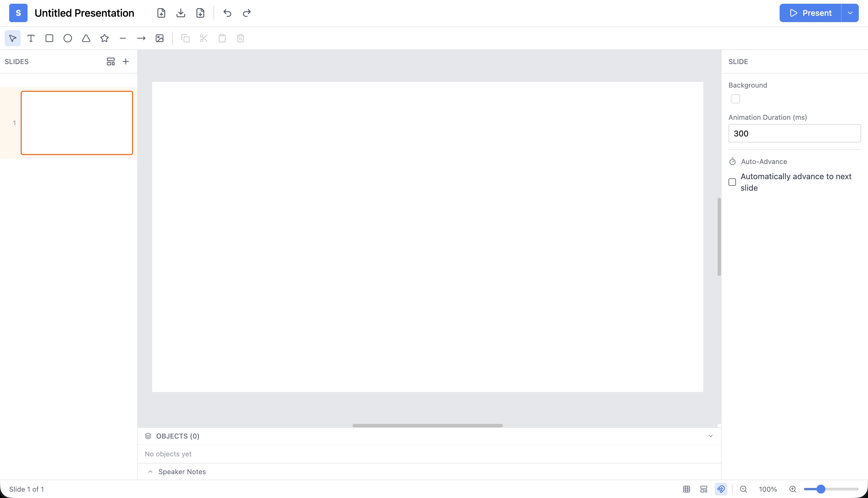
Task: Click the 100% zoom level text
Action: tap(768, 489)
